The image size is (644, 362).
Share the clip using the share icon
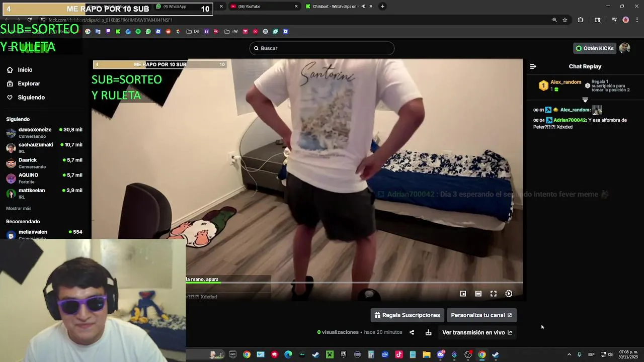point(412,332)
